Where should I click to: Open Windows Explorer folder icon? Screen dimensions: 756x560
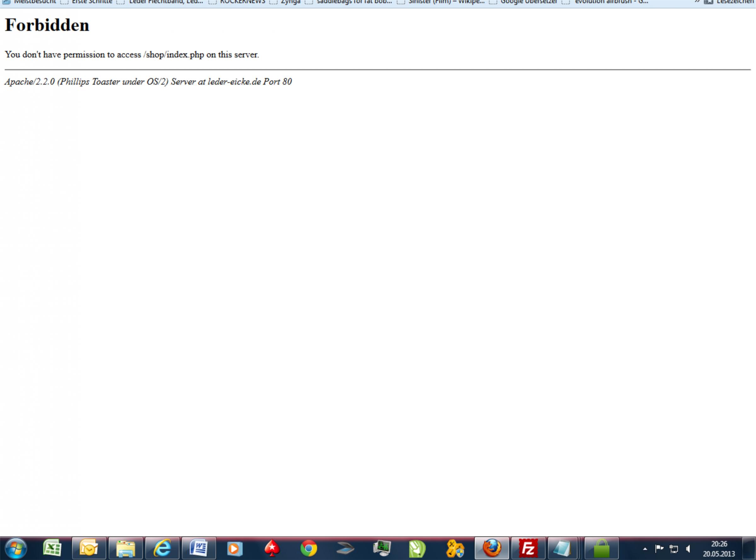click(125, 548)
